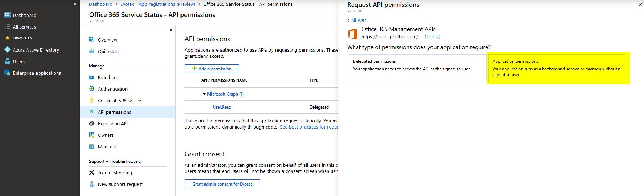Click the Add a permission button
The height and width of the screenshot is (196, 644).
[x=212, y=69]
